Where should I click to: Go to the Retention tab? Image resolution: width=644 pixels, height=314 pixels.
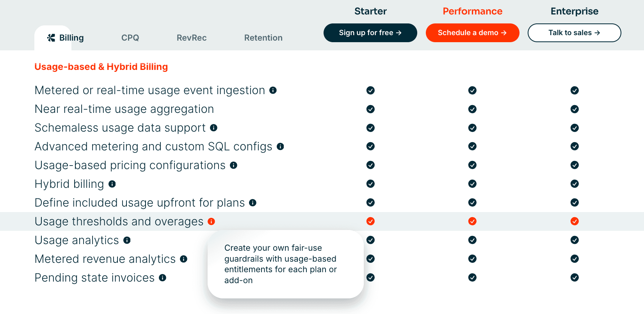[263, 38]
